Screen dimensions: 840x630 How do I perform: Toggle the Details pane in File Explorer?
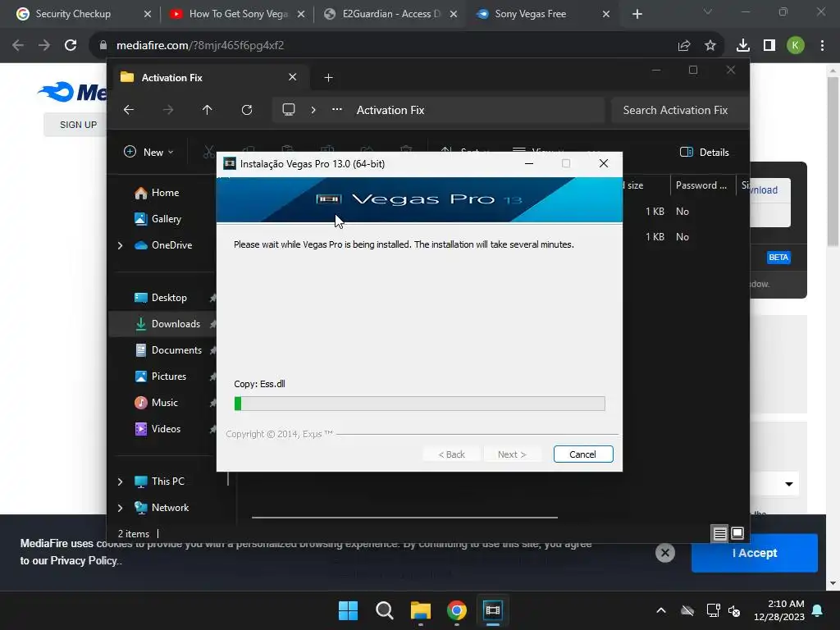point(705,152)
